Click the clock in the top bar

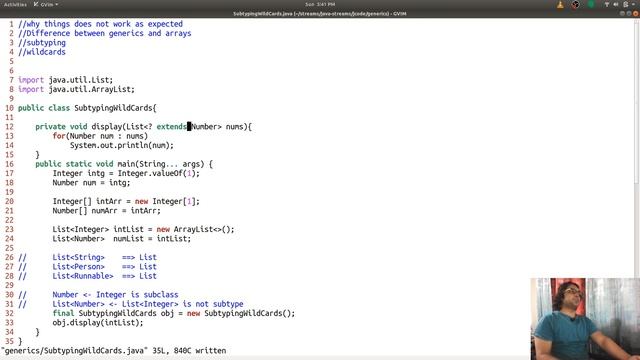pyautogui.click(x=320, y=4)
